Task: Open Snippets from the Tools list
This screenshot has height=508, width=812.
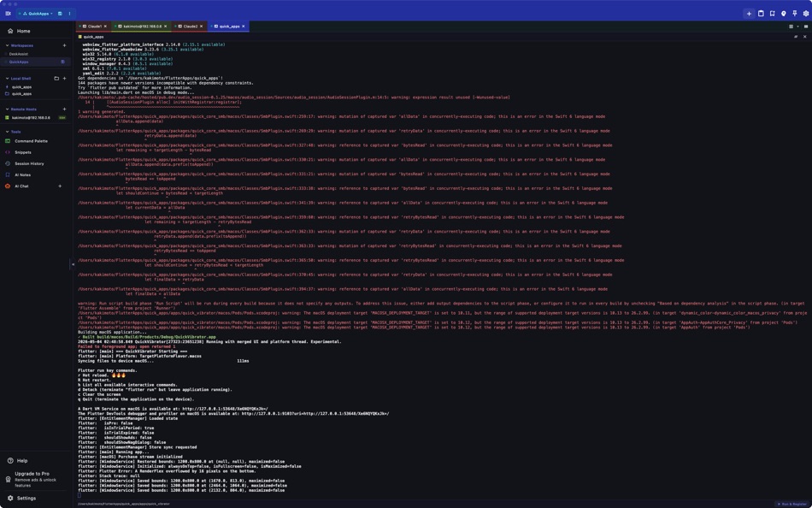Action: (x=35, y=152)
